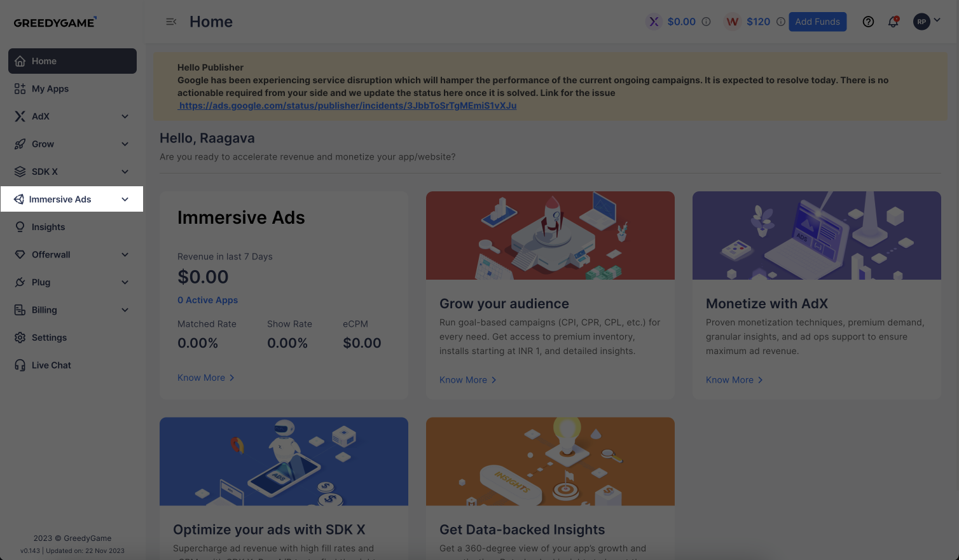
Task: Click the AdX wallet balance icon
Action: pyautogui.click(x=654, y=22)
